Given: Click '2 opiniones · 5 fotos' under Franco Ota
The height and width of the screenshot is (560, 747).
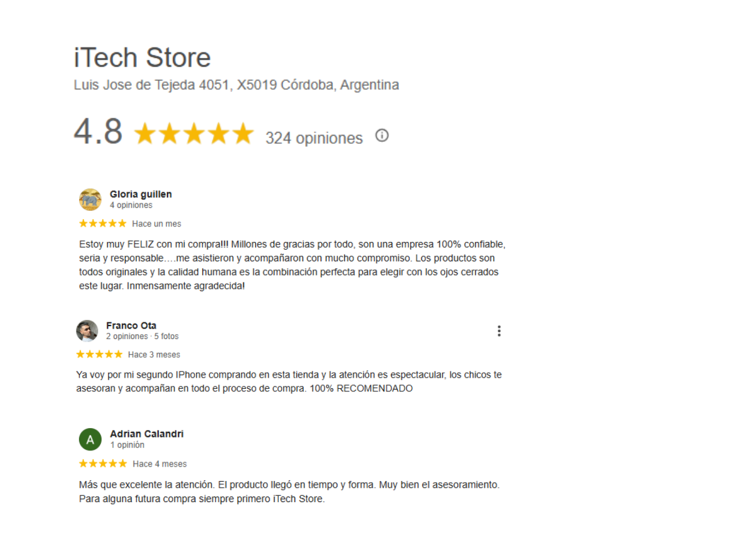Looking at the screenshot, I should tap(142, 336).
